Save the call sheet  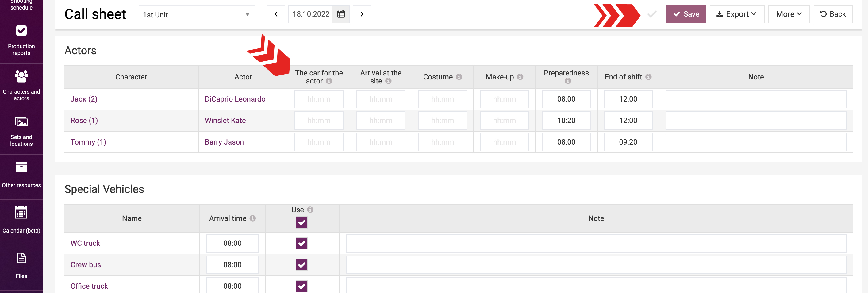tap(686, 14)
